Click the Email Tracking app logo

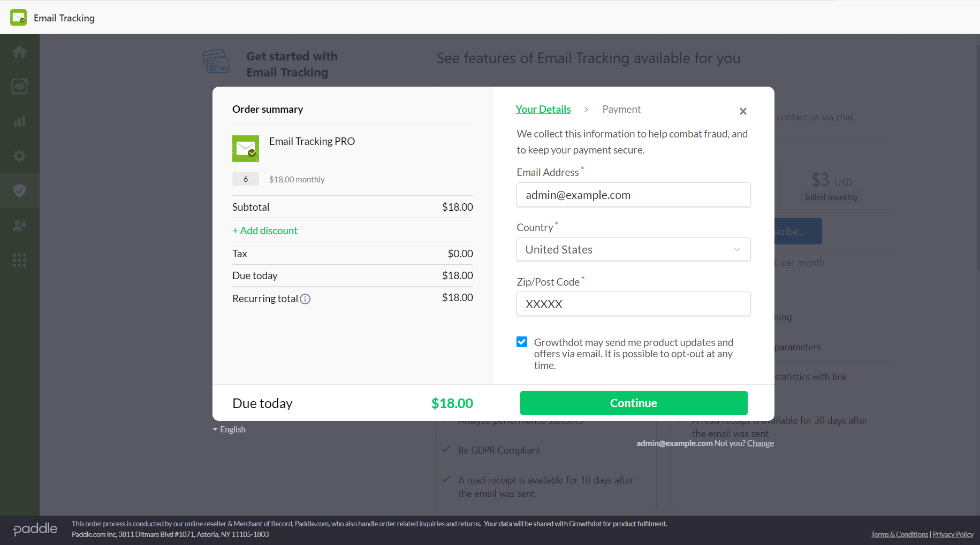coord(19,18)
